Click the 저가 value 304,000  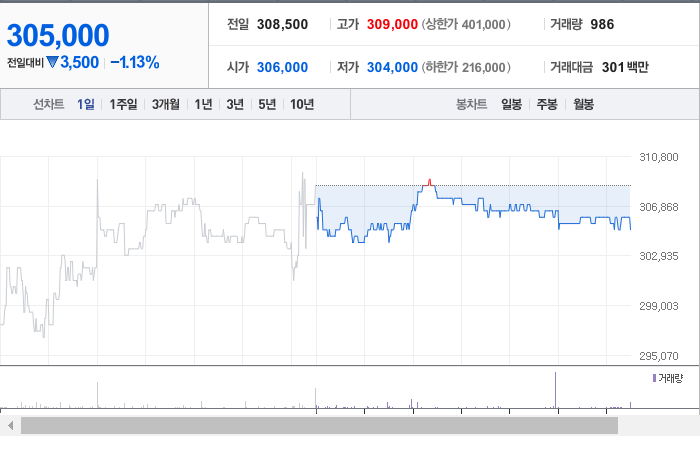(392, 67)
